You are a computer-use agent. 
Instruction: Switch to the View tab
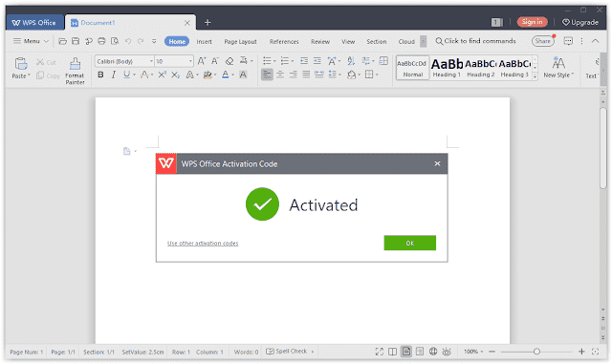(x=348, y=41)
